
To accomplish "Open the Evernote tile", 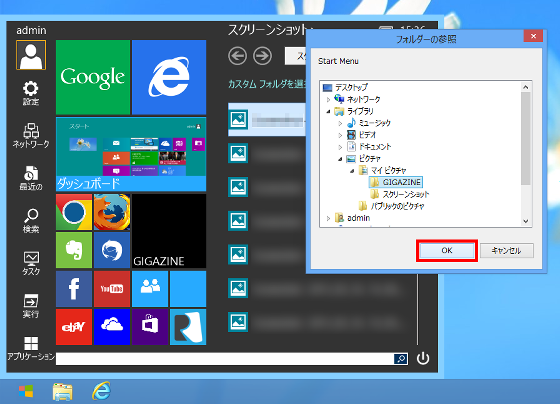I will pos(74,250).
